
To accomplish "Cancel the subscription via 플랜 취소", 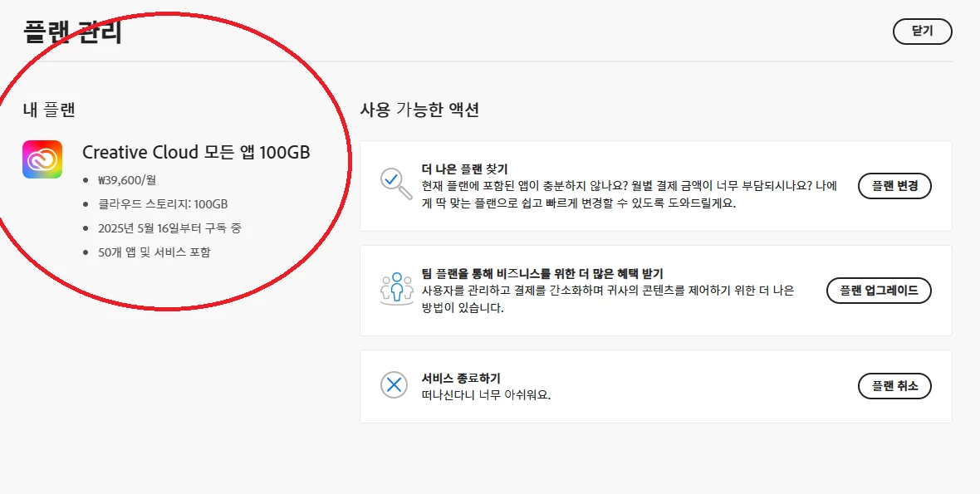I will pyautogui.click(x=894, y=386).
